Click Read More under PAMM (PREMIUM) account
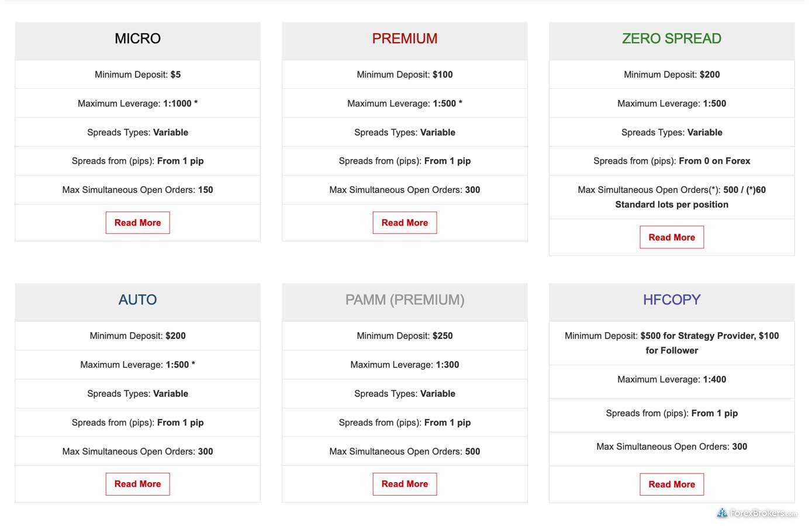 405,484
